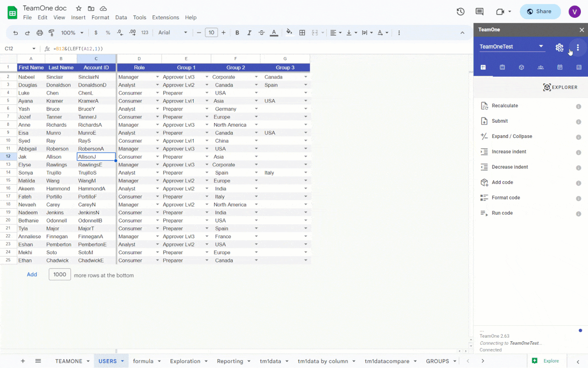Image resolution: width=588 pixels, height=368 pixels.
Task: Toggle bold formatting
Action: (237, 33)
